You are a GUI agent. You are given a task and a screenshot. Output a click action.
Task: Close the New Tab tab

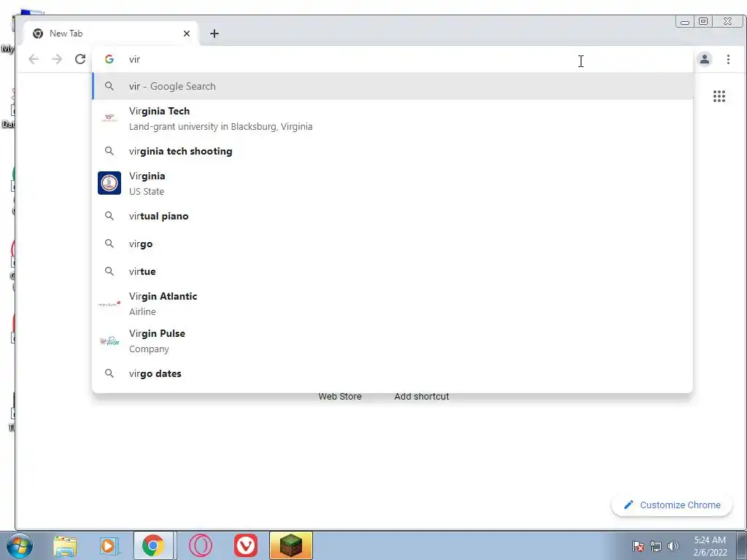click(187, 34)
